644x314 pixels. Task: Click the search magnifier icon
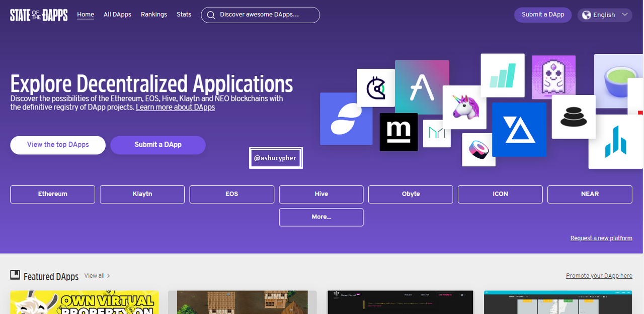(x=211, y=15)
